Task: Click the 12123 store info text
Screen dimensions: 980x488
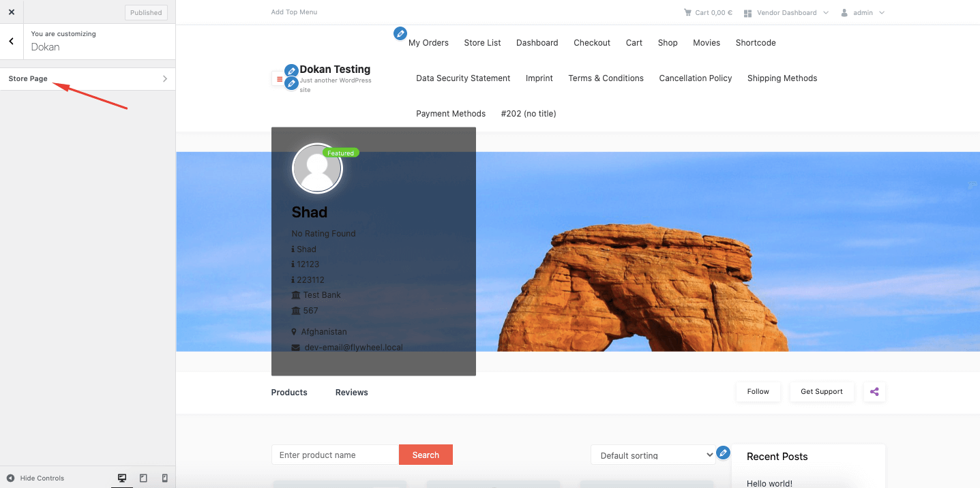Action: point(308,264)
